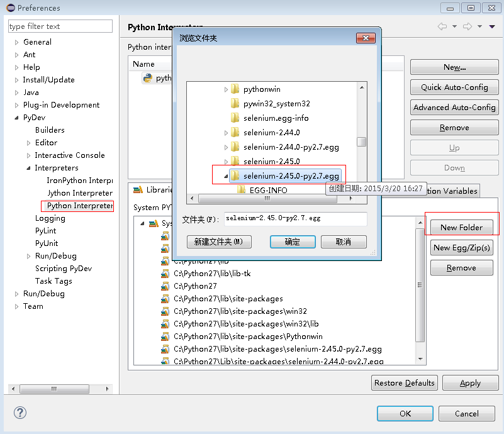
Task: Expand the Plug-in Development node
Action: pos(17,105)
